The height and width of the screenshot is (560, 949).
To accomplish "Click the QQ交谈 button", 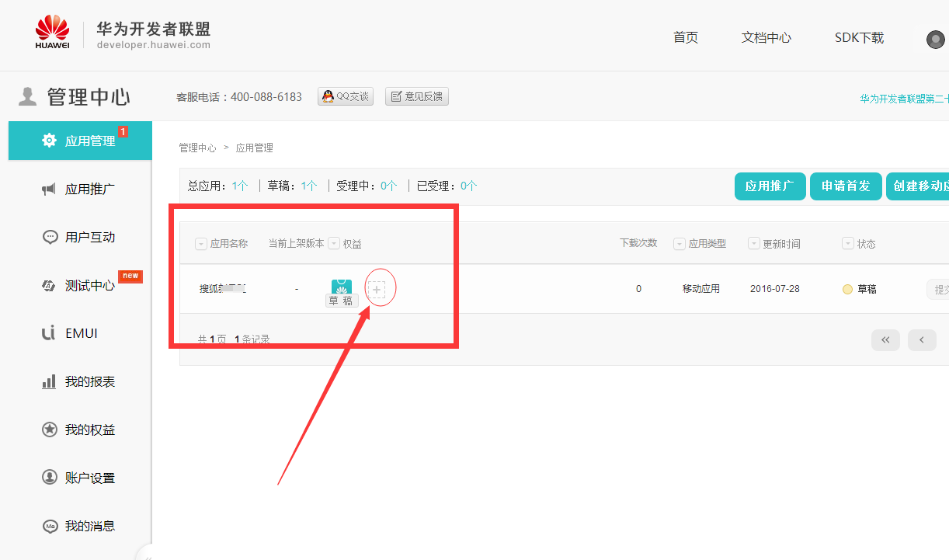I will click(x=346, y=96).
